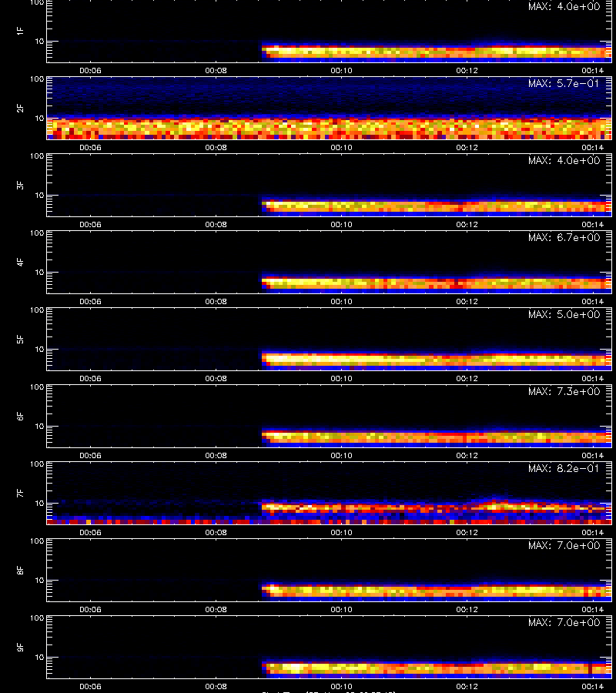This screenshot has height=693, width=616.
Task: Click the 00:06 tick label below panel 1F
Action: tap(90, 70)
